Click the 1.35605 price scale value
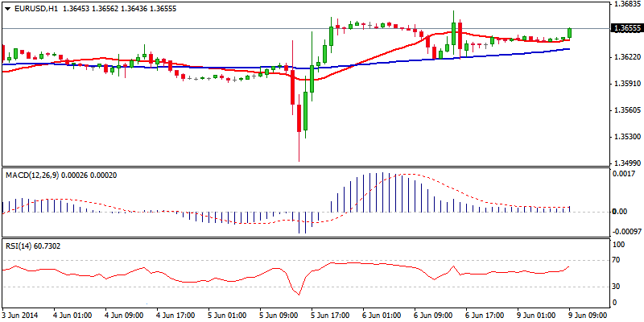Screen dimensions: 644x322 626,110
